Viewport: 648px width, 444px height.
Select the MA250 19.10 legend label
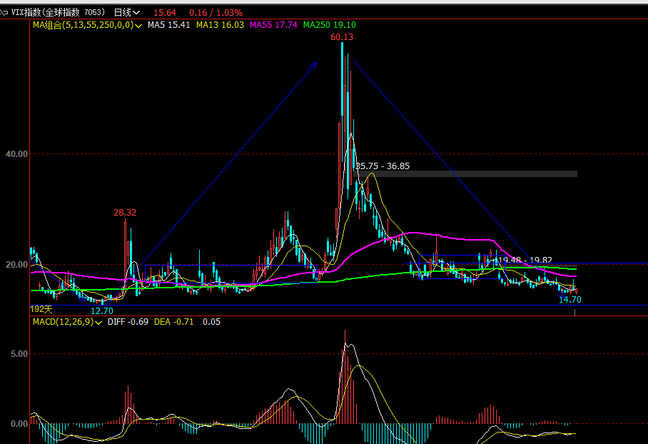tap(329, 25)
